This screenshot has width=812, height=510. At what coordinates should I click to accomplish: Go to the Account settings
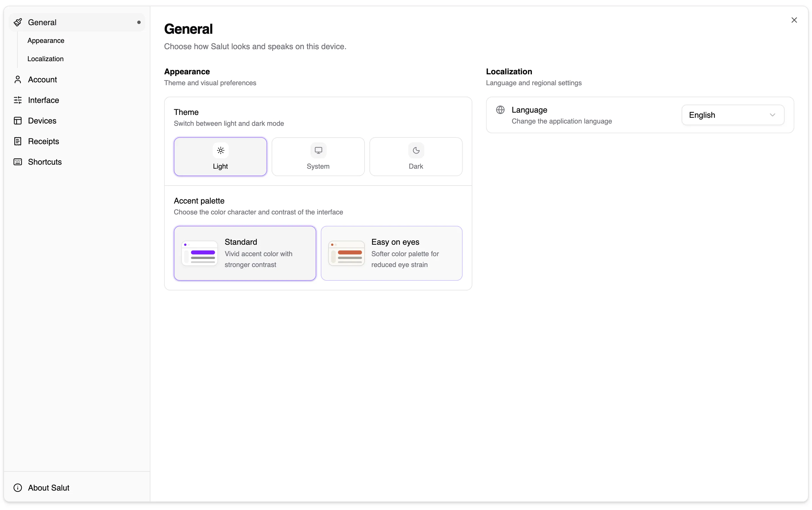(77, 79)
